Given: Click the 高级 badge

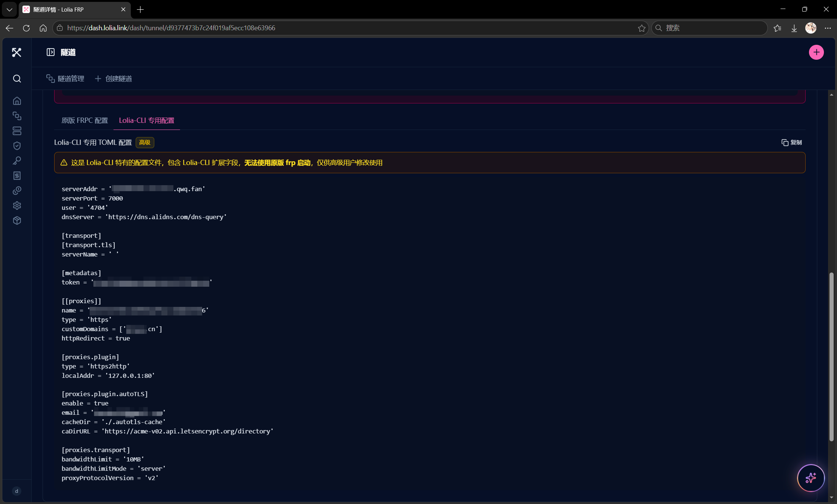Looking at the screenshot, I should [x=145, y=142].
